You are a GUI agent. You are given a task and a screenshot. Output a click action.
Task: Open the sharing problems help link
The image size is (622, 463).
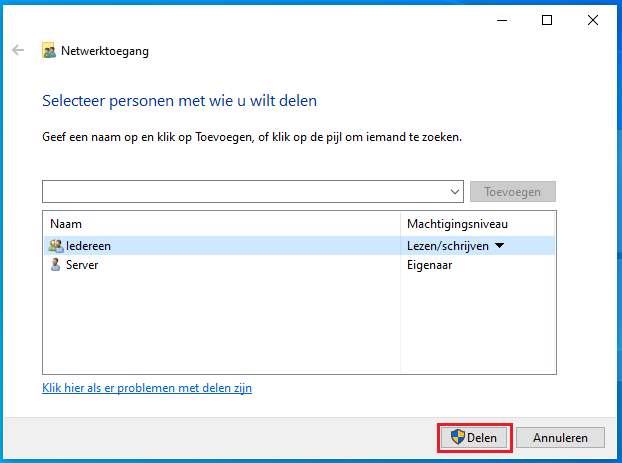[147, 388]
